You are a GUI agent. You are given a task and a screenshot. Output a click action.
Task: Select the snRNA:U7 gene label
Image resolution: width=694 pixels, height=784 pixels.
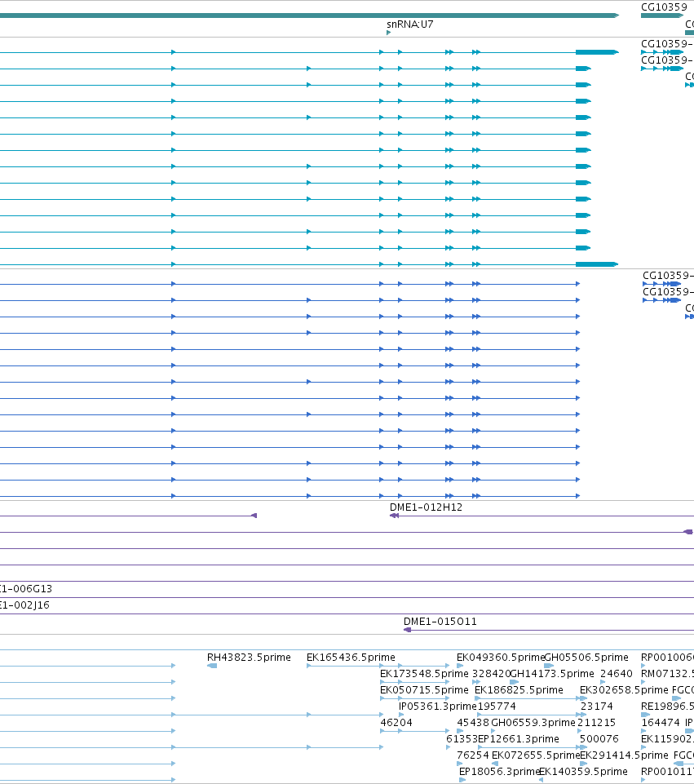click(409, 24)
